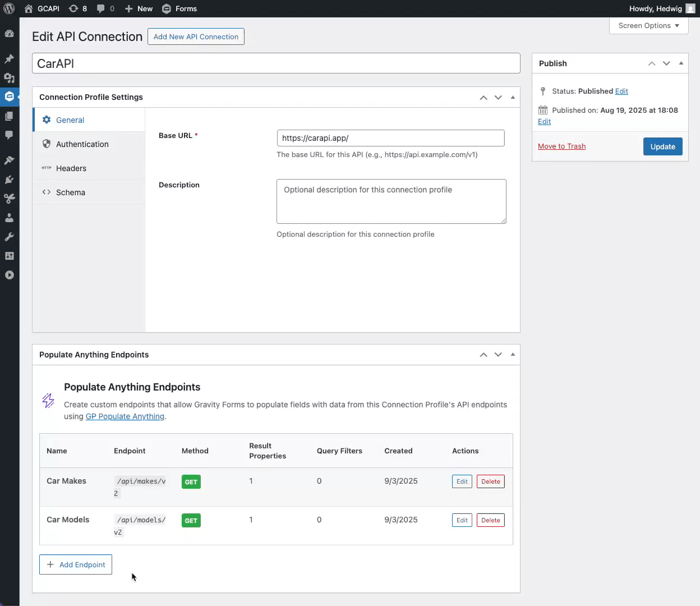
Task: Toggle the Connection Profile Settings panel
Action: [513, 98]
